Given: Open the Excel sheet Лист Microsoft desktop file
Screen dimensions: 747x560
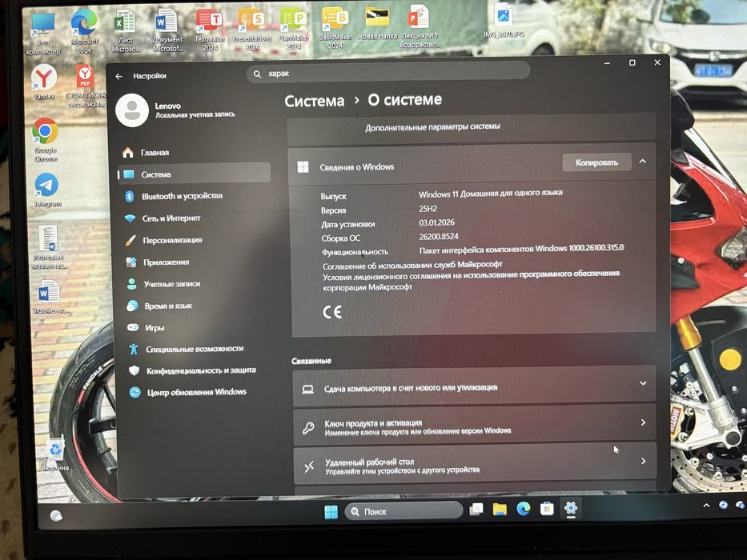Looking at the screenshot, I should pyautogui.click(x=125, y=30).
